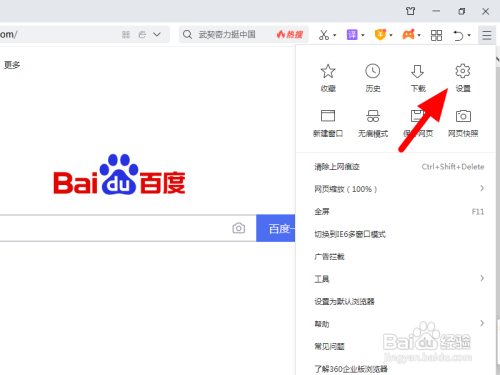This screenshot has height=375, width=500.
Task: Expand the Tools (工具) submenu arrow
Action: click(x=482, y=278)
